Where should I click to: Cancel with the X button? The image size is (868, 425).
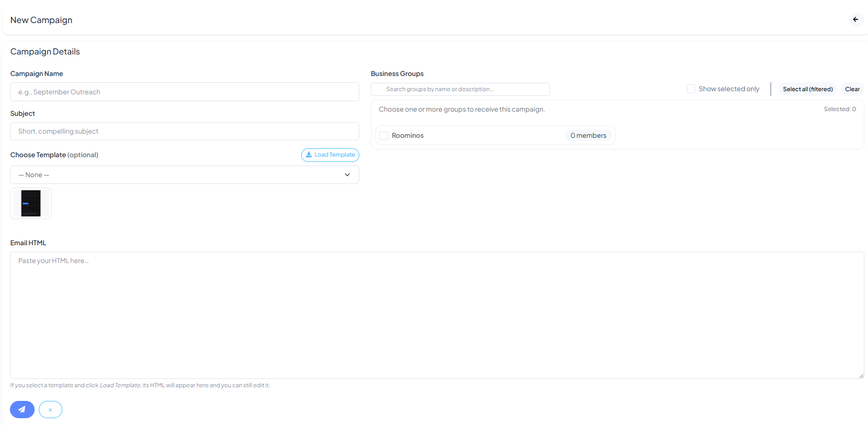(x=50, y=409)
